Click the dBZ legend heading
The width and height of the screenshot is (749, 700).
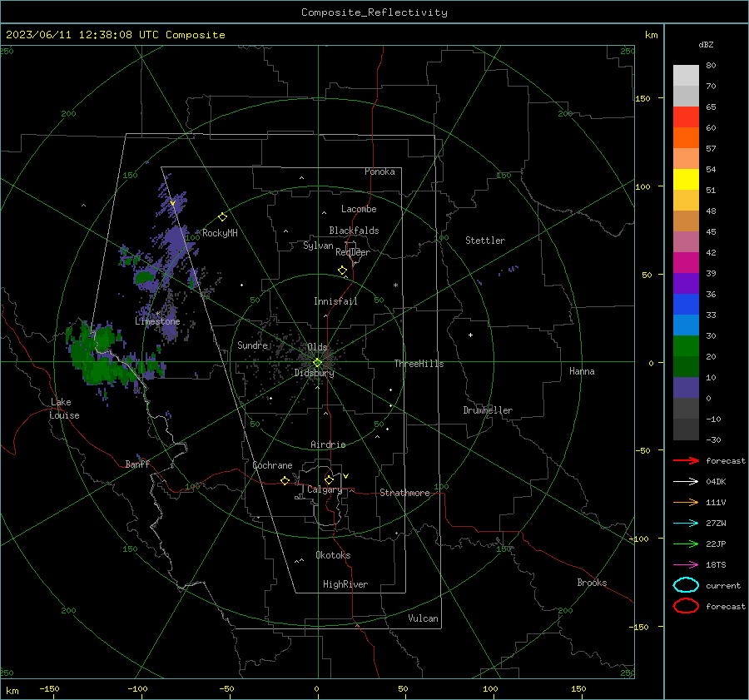pos(706,44)
